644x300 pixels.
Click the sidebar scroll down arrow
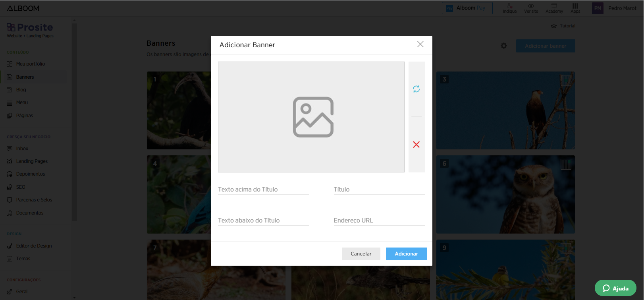tap(74, 297)
